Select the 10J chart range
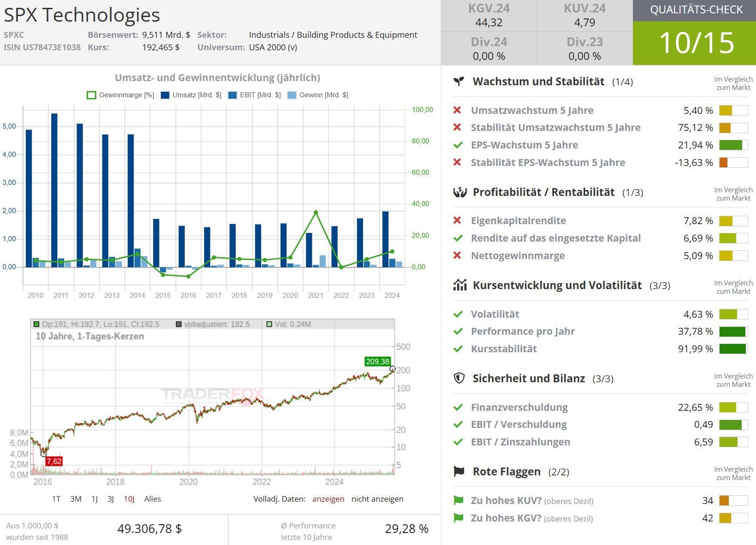Image resolution: width=756 pixels, height=545 pixels. [x=129, y=499]
